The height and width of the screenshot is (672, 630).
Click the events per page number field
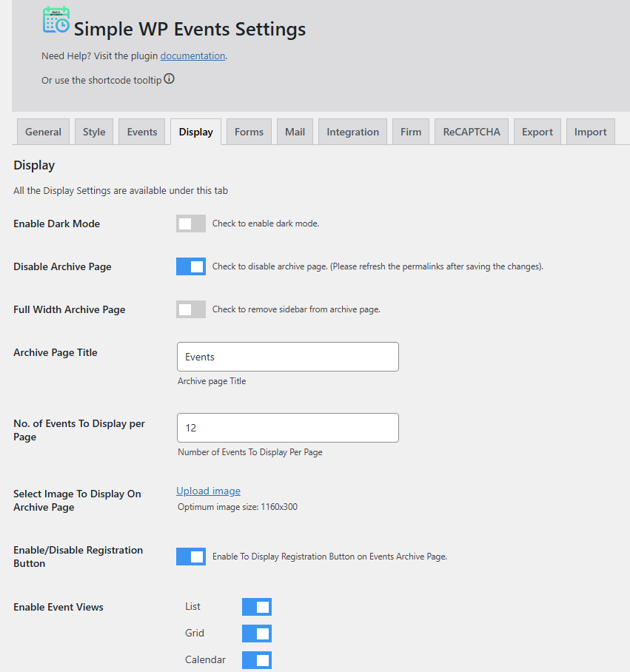(288, 428)
